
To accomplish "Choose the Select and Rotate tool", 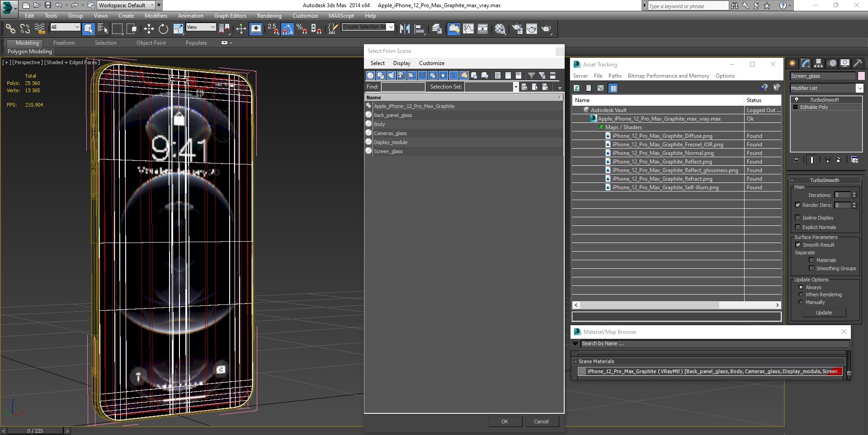I will pos(163,29).
